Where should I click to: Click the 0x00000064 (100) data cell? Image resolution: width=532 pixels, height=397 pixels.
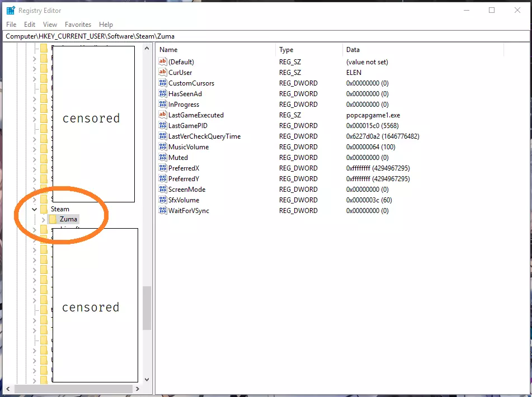[371, 147]
